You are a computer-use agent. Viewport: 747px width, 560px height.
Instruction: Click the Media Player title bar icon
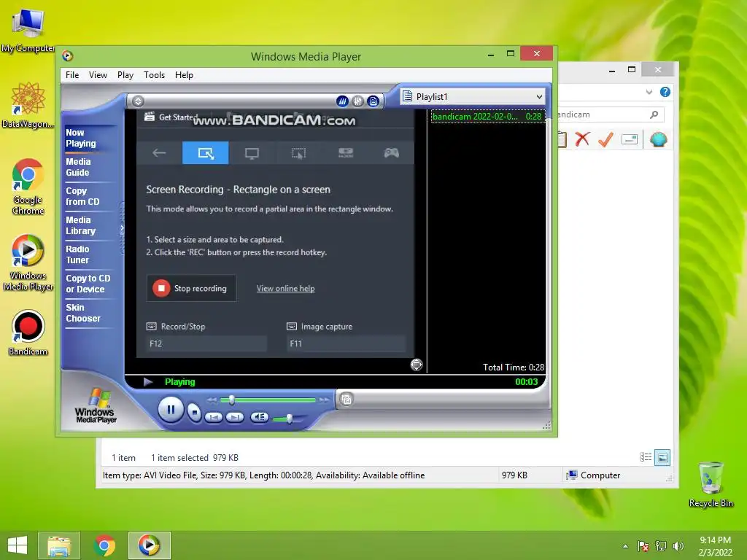click(x=68, y=55)
